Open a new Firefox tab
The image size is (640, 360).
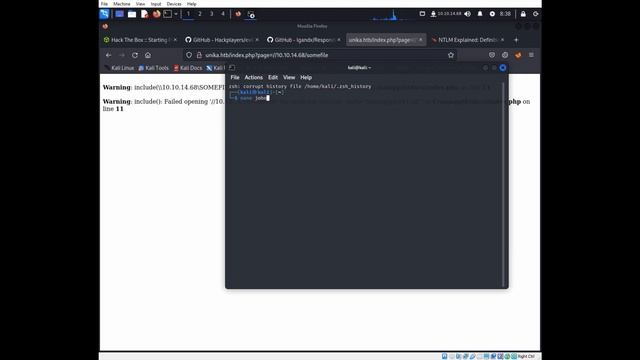516,40
